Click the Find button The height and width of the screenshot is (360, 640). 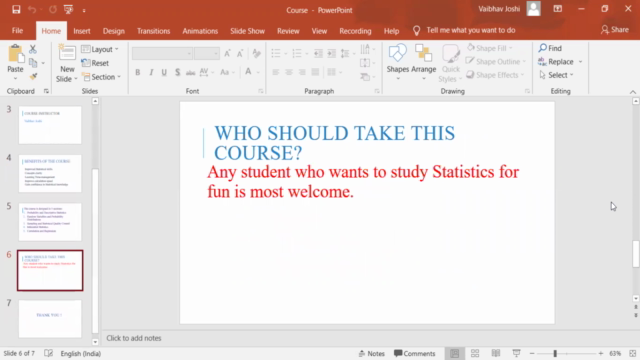coord(550,48)
